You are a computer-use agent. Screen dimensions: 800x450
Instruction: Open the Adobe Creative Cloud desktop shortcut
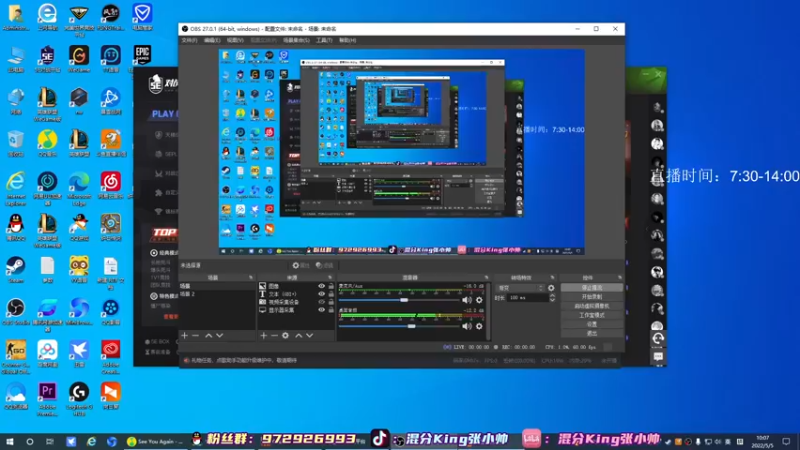pyautogui.click(x=111, y=356)
